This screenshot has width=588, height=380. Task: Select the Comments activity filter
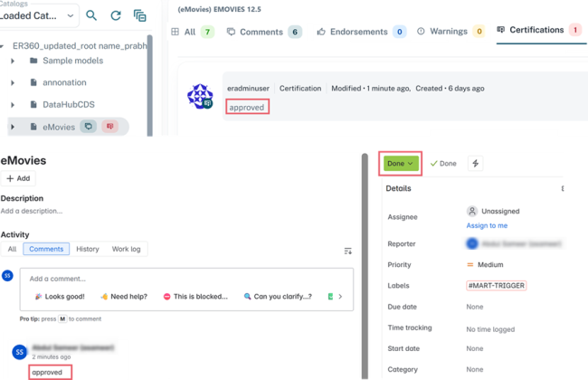[x=46, y=249]
